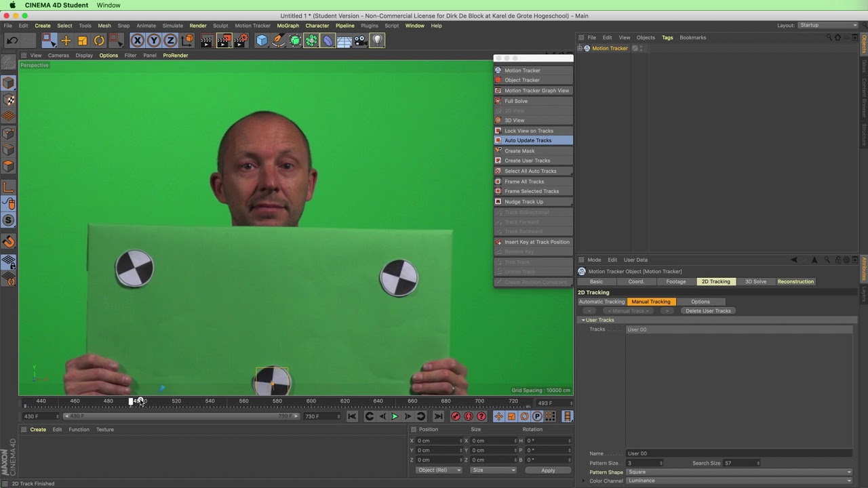Toggle Auto Update Tracks option
Viewport: 868px width, 488px height.
coord(534,140)
